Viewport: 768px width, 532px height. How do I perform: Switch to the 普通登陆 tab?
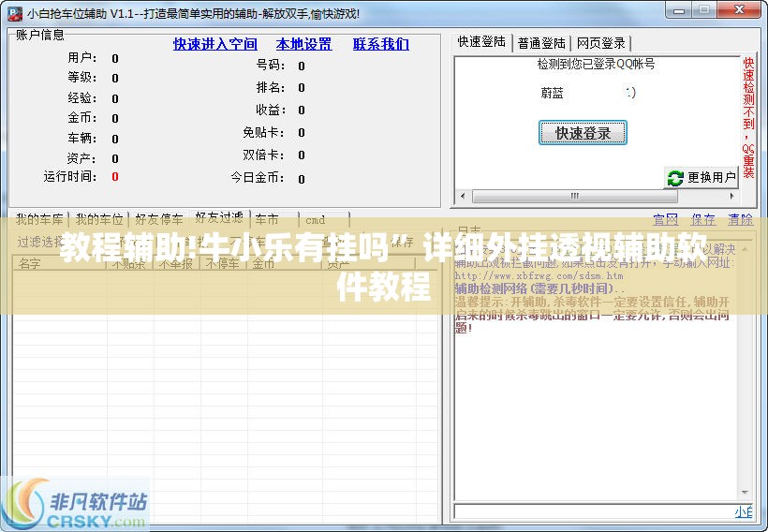[x=541, y=44]
